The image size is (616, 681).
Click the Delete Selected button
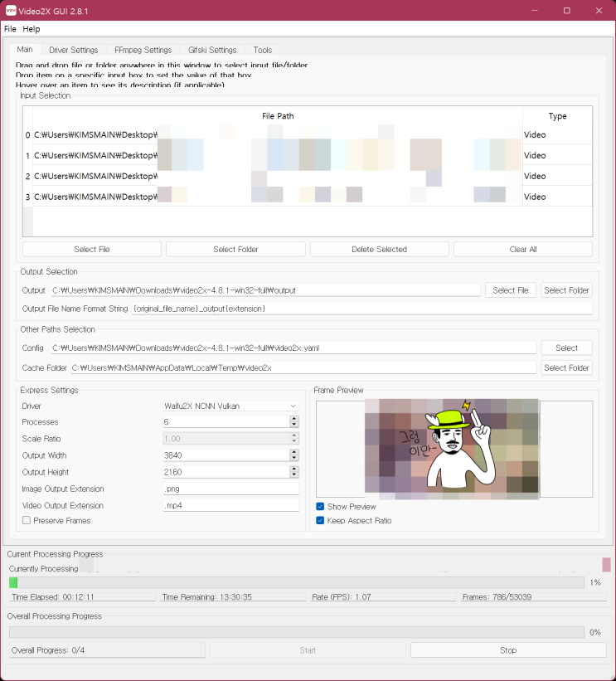pyautogui.click(x=379, y=250)
